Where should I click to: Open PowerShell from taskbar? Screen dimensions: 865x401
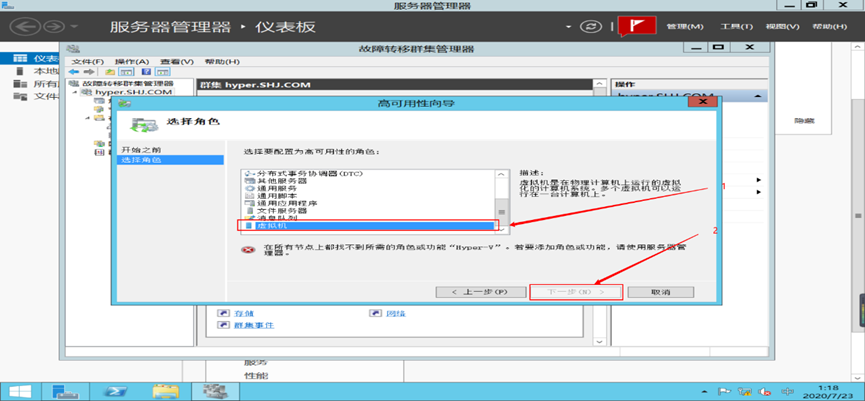[116, 392]
